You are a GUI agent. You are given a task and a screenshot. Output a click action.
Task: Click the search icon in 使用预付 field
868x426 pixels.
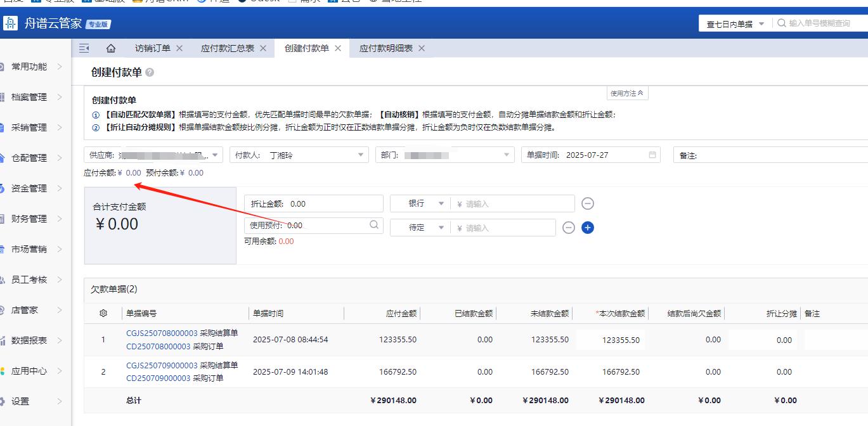tap(374, 225)
